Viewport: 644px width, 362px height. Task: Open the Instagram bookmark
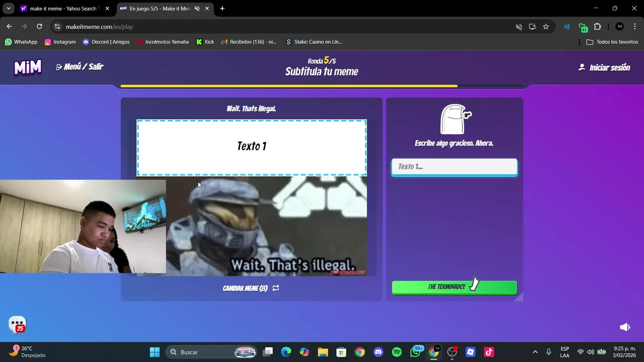pyautogui.click(x=60, y=42)
